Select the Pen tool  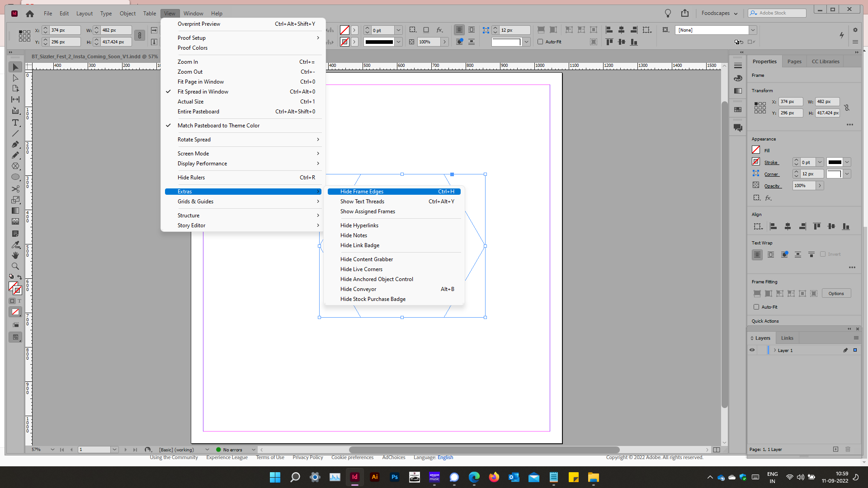[x=15, y=145]
